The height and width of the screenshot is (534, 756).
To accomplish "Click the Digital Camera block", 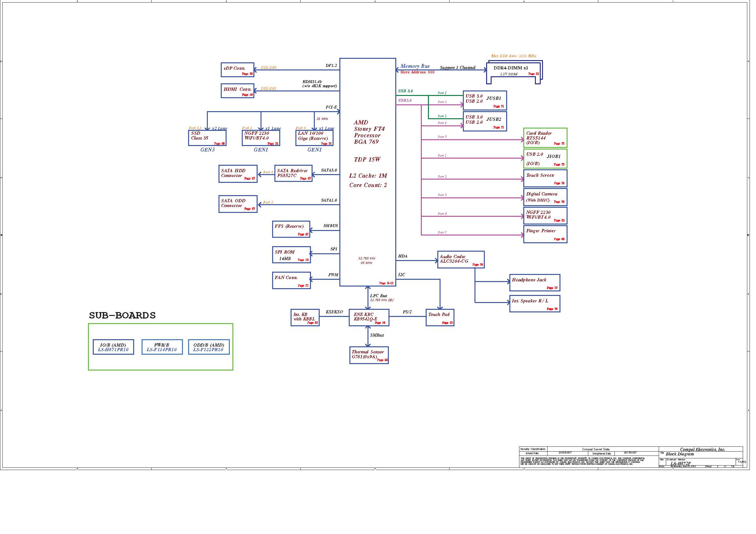I will 545,197.
